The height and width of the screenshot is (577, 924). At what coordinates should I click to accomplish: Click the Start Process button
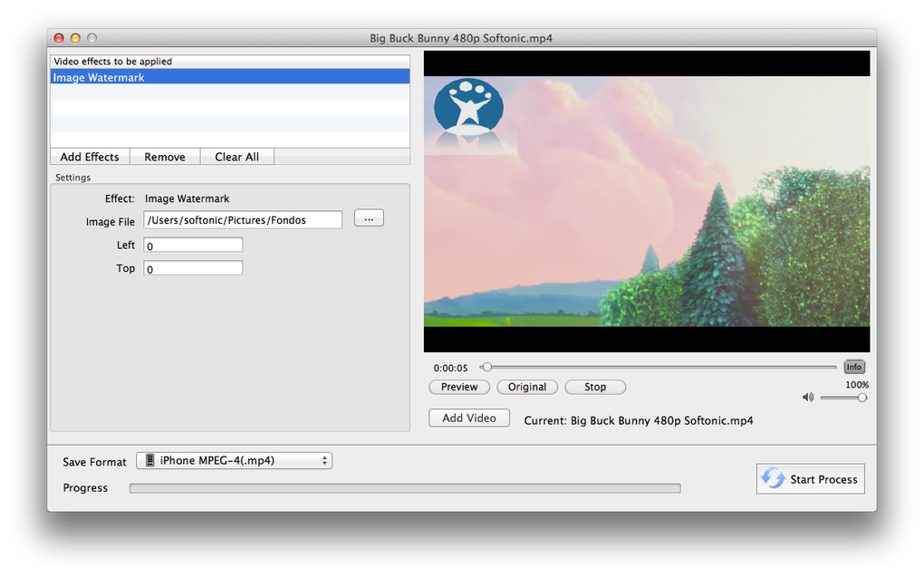click(x=811, y=479)
